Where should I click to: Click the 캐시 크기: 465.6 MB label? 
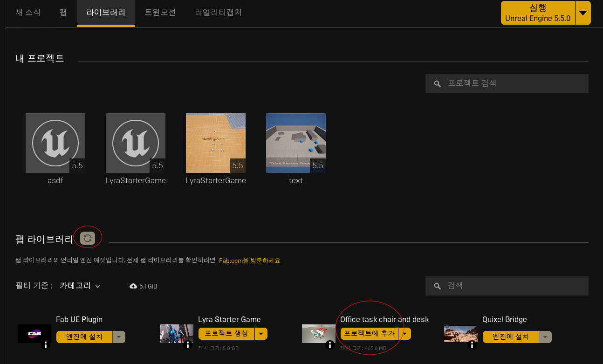(x=363, y=348)
